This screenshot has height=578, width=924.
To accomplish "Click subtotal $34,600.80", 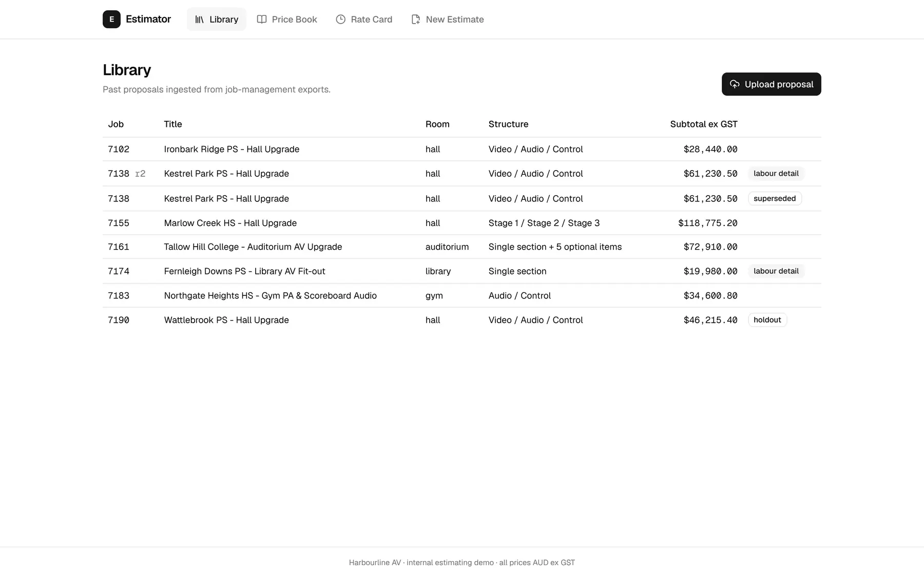I will point(710,295).
